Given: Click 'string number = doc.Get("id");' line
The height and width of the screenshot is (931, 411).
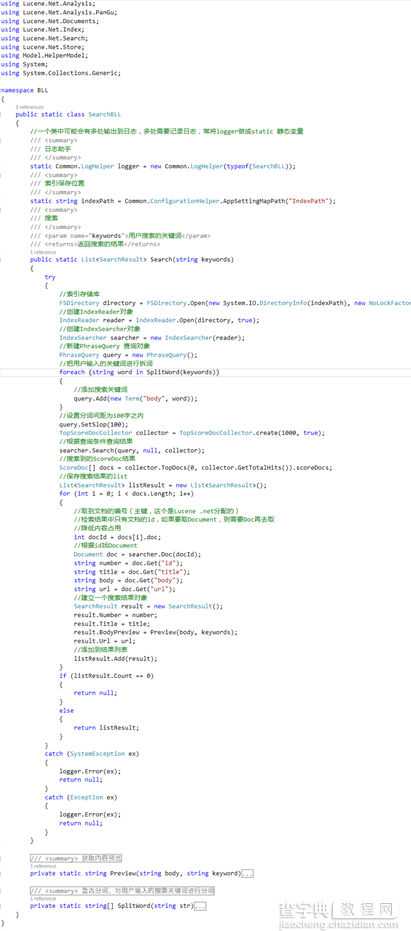Looking at the screenshot, I should (129, 563).
